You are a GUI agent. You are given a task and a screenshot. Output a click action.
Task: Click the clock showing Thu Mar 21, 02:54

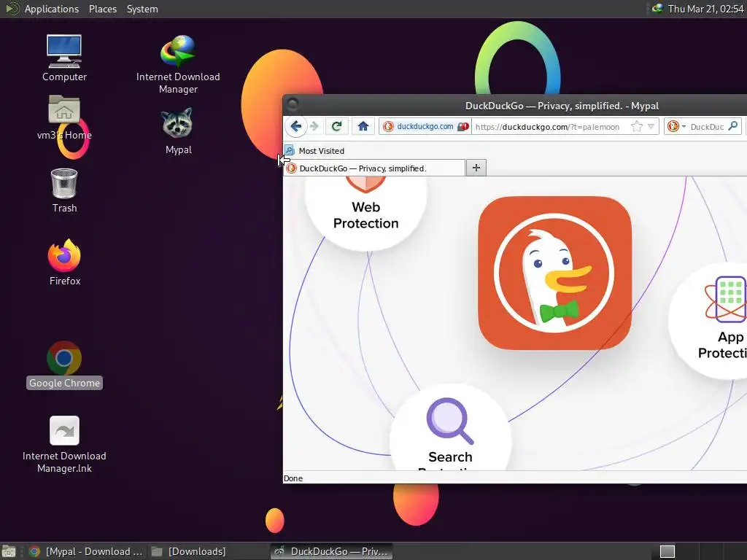click(705, 9)
